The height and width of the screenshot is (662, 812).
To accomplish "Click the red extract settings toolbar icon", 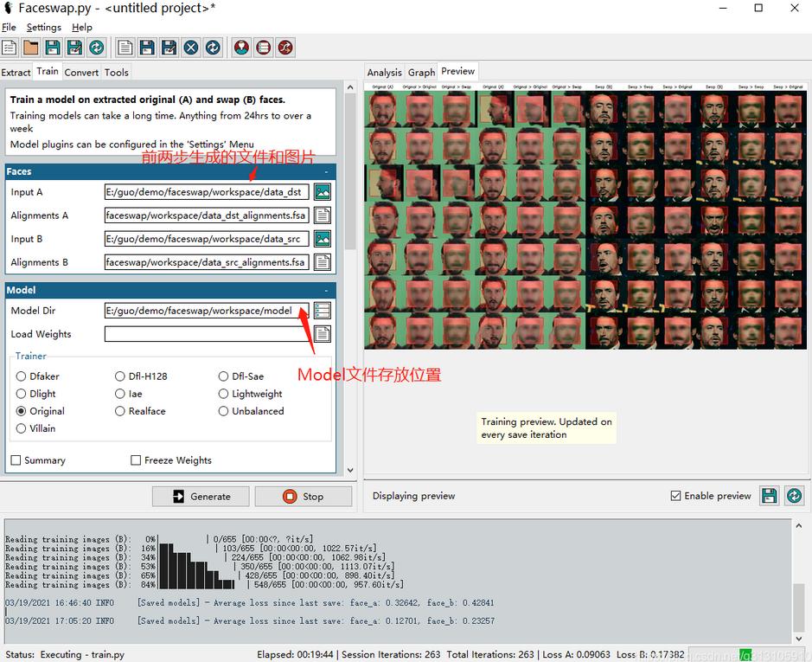I will point(241,48).
